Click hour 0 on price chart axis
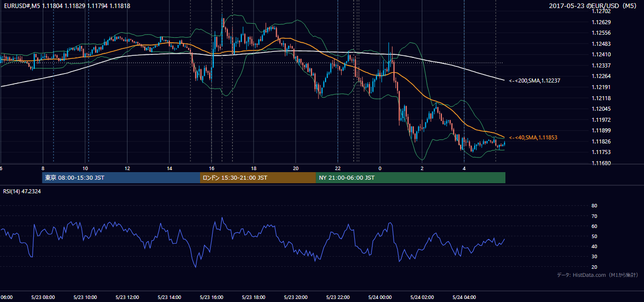The width and height of the screenshot is (644, 302). click(x=380, y=168)
